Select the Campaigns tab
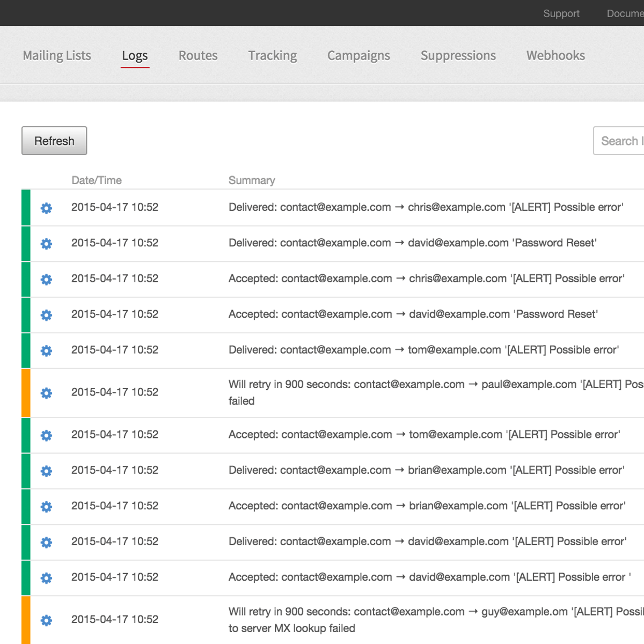644x644 pixels. click(x=358, y=56)
